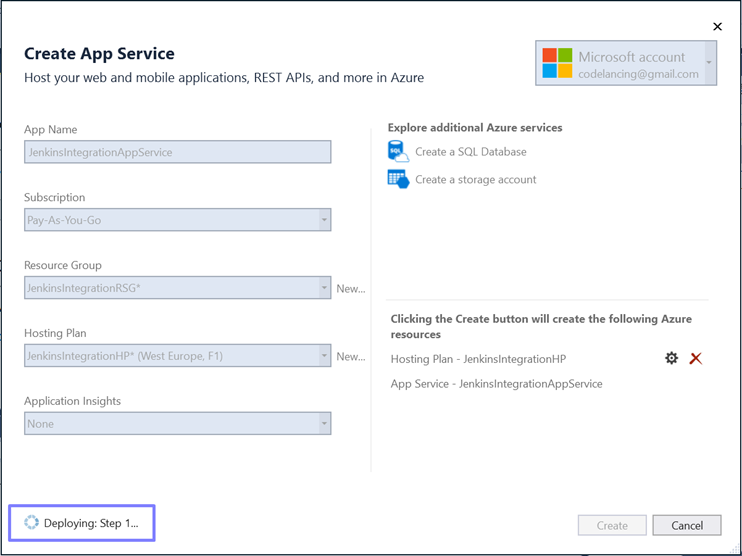
Task: Click 'Clicking the Create button will create' notice
Action: (541, 327)
